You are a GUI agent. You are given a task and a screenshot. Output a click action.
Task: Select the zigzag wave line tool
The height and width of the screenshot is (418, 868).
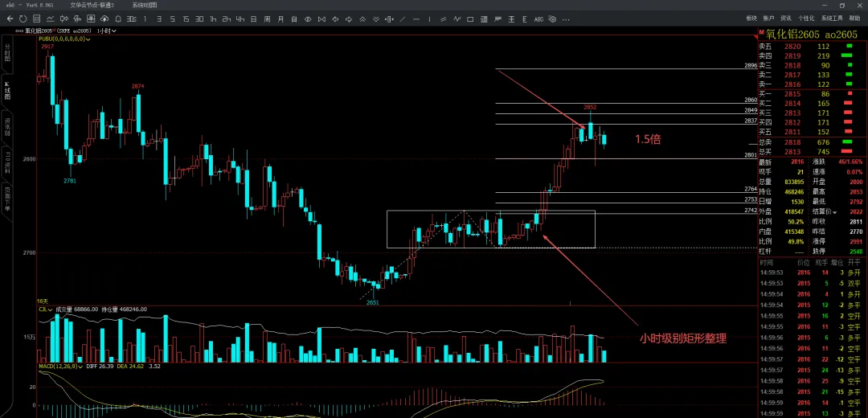pyautogui.click(x=457, y=18)
